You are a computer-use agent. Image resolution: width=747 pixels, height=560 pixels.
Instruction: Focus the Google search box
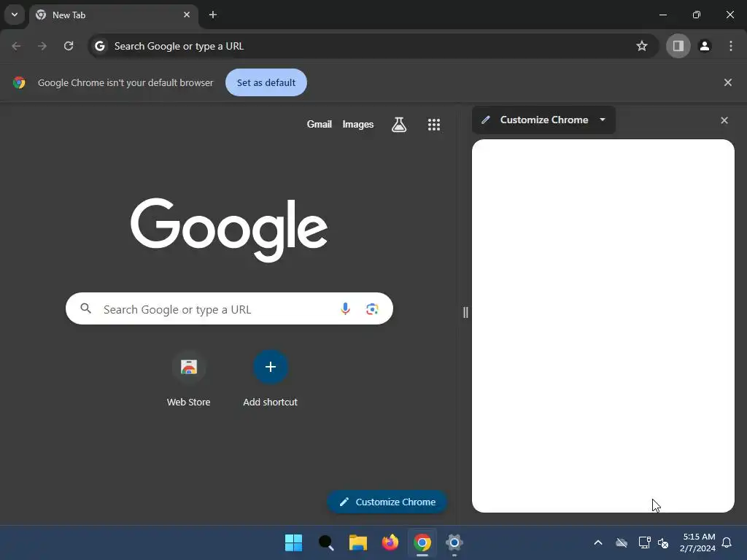[229, 309]
